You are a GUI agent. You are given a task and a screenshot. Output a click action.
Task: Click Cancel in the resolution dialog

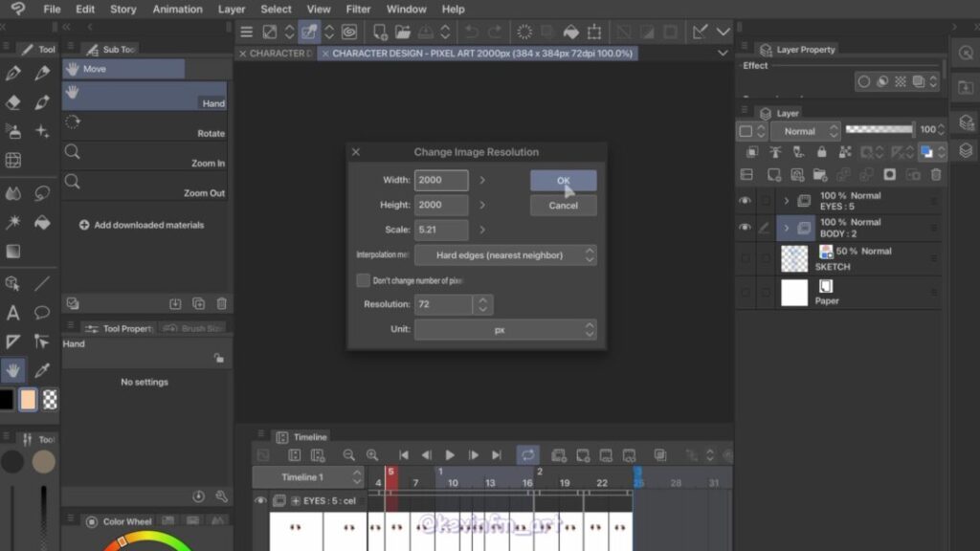tap(563, 206)
